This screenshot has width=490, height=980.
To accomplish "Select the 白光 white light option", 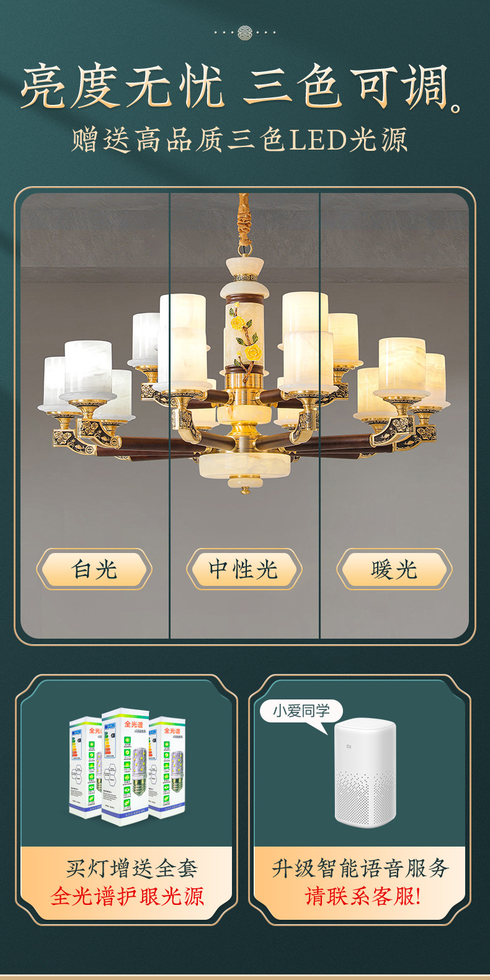I will [x=94, y=569].
